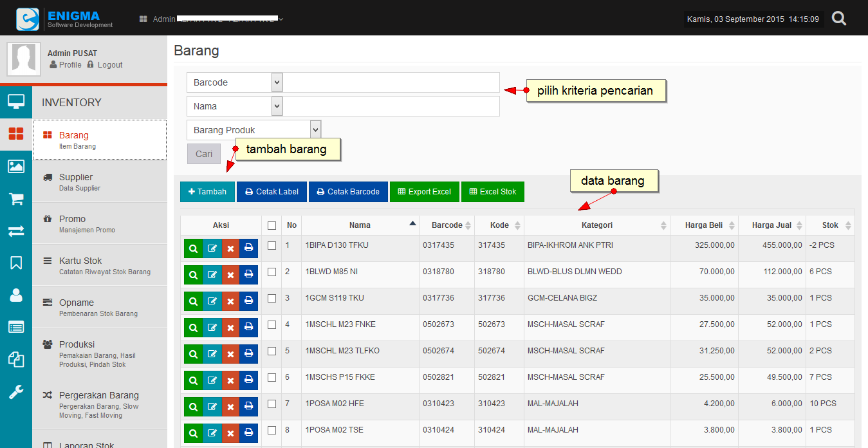Click the shopping cart icon in sidebar

(x=16, y=199)
